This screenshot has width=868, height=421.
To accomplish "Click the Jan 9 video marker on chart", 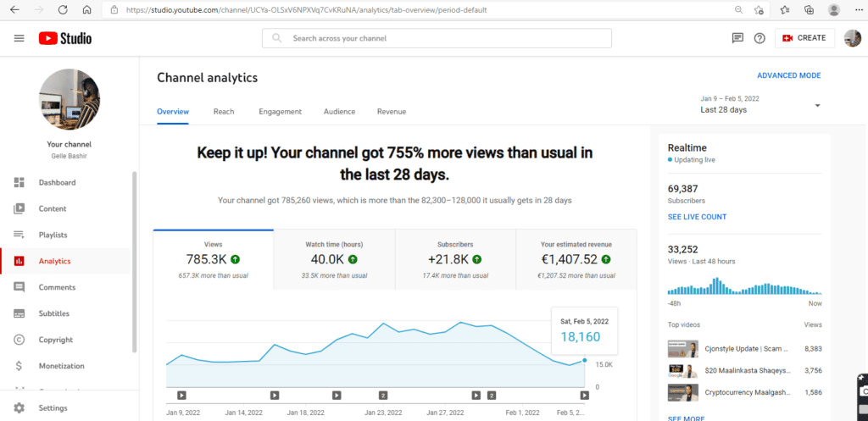I will [181, 395].
